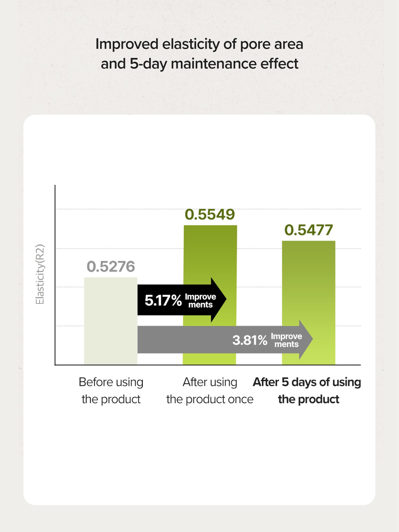Click the 0.5477 value label
Viewport: 399px width, 532px height.
(x=309, y=230)
